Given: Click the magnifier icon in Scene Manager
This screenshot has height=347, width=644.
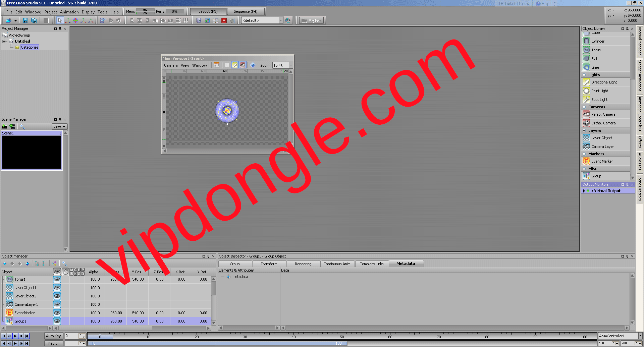Looking at the screenshot, I should tap(22, 126).
